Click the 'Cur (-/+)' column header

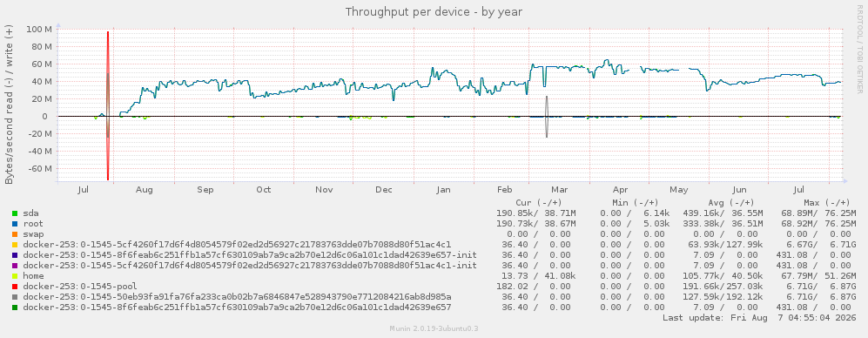coord(538,203)
